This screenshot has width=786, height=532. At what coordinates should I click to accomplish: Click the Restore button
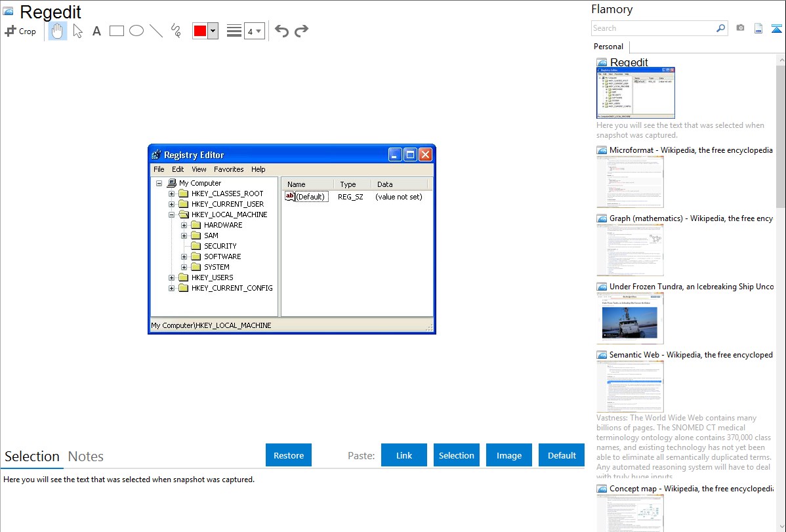click(x=289, y=455)
